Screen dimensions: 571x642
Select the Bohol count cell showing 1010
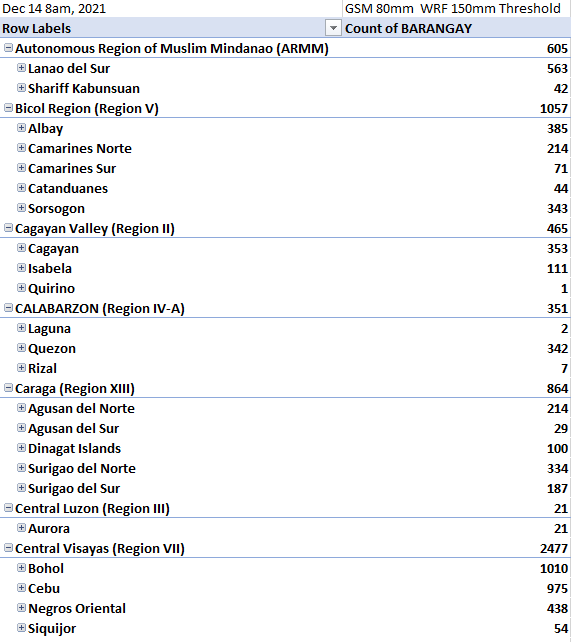point(456,568)
